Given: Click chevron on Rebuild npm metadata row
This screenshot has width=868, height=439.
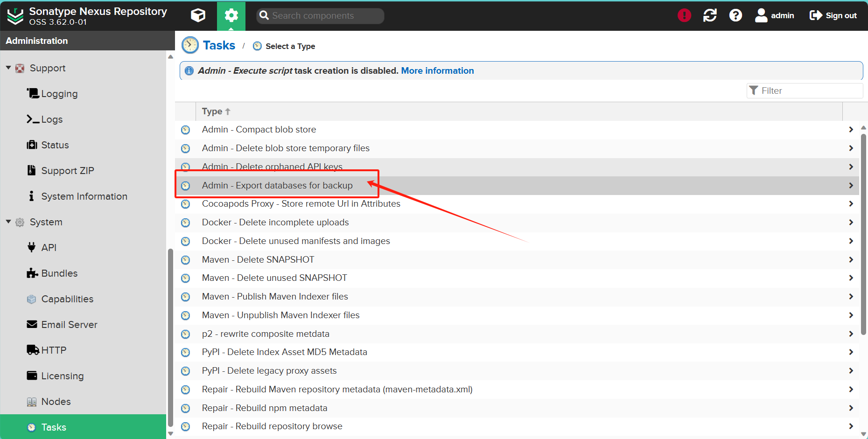Looking at the screenshot, I should click(851, 408).
